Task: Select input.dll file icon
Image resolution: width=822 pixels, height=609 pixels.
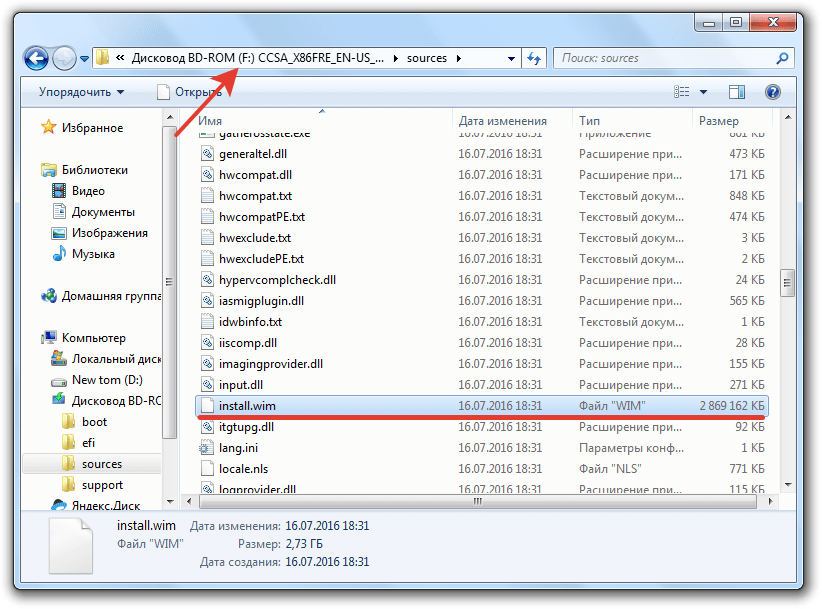Action: [208, 384]
